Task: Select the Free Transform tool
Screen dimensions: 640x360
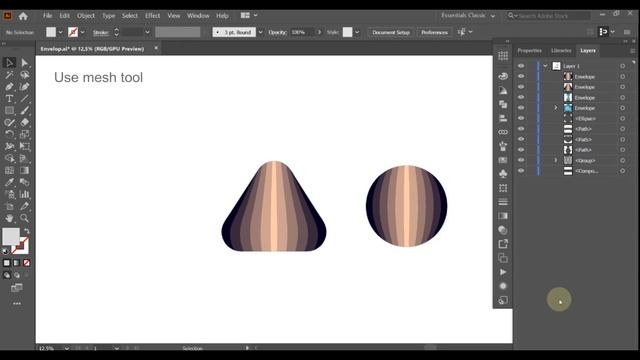Action: click(24, 146)
